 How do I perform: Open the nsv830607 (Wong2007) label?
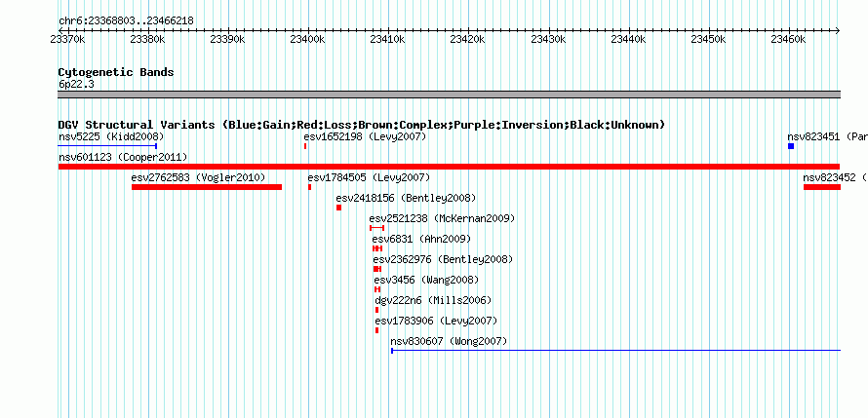tap(449, 341)
